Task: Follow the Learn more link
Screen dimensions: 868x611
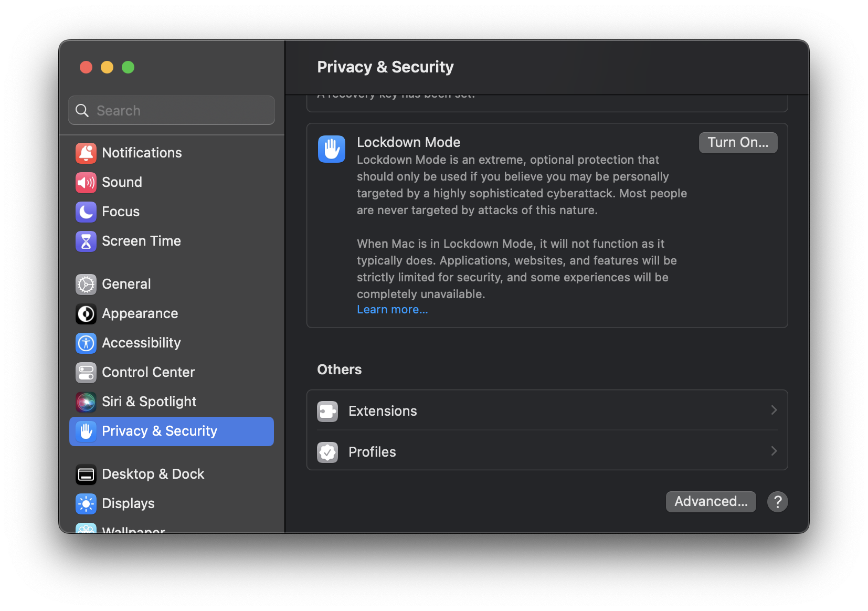Action: [x=392, y=310]
